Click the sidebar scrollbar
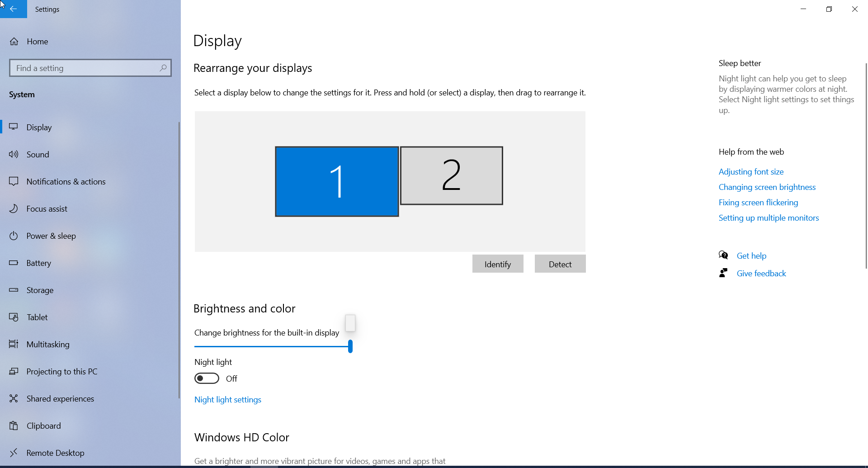The height and width of the screenshot is (468, 868). point(179,260)
